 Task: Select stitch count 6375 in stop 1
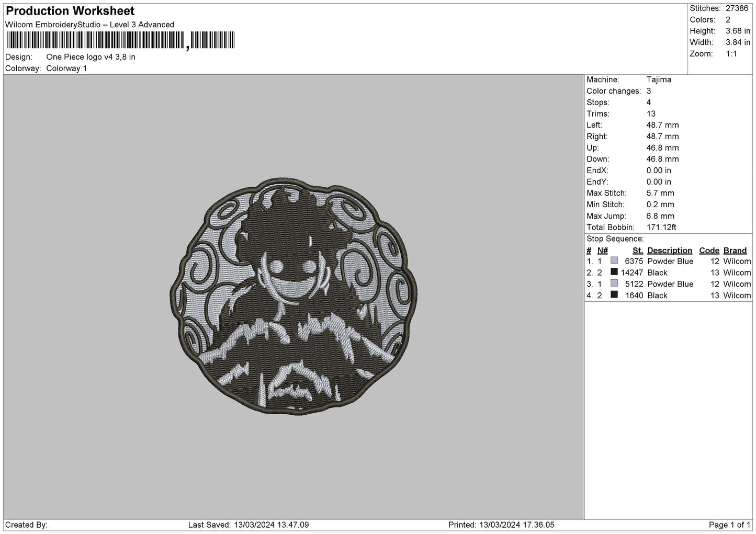click(634, 262)
